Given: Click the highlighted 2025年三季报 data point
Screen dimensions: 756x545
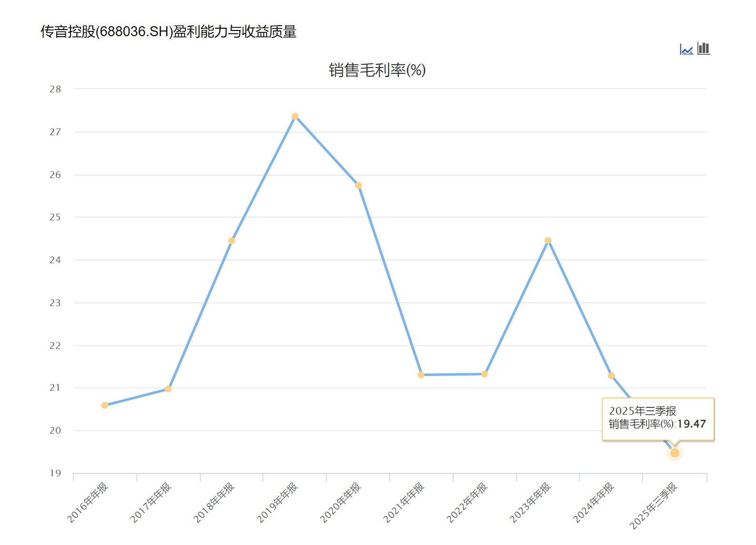Looking at the screenshot, I should coord(675,453).
